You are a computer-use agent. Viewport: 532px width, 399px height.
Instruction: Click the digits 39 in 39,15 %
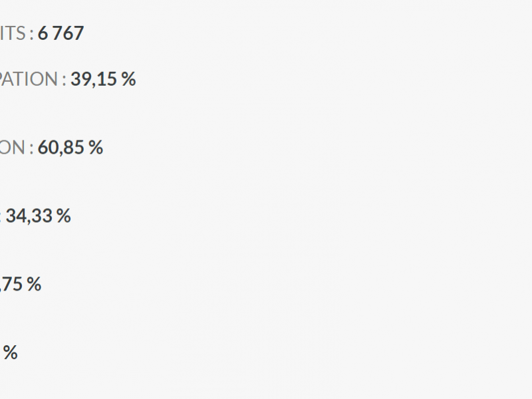[x=80, y=79]
